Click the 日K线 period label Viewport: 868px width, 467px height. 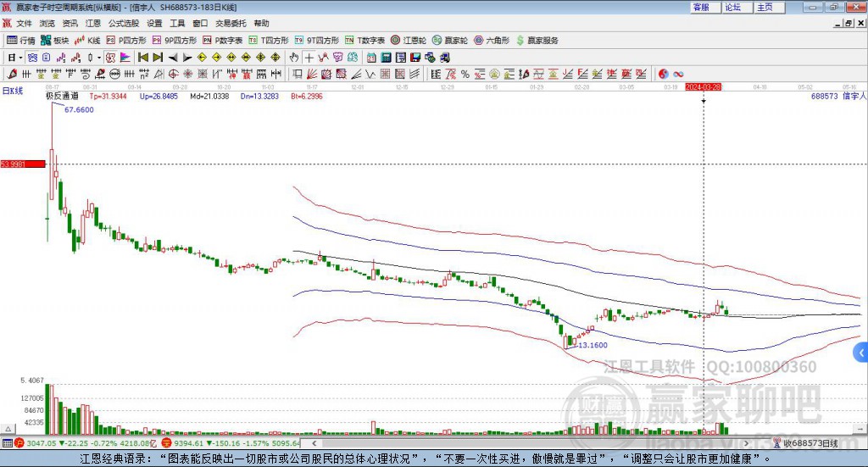pos(13,92)
